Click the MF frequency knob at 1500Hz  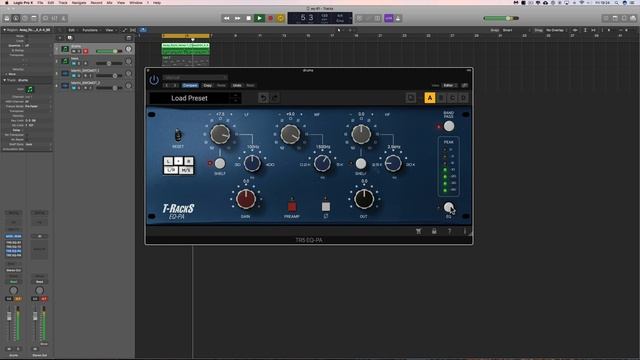322,163
